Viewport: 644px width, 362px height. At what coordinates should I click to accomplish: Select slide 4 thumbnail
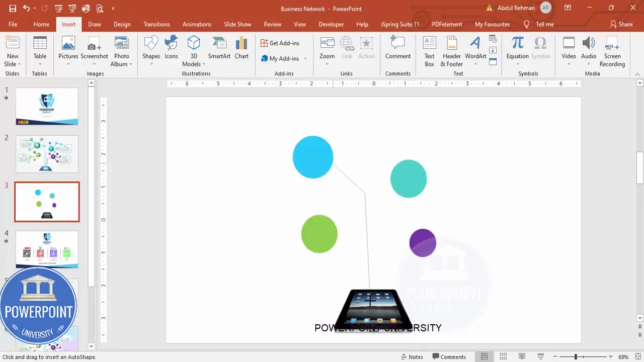(x=47, y=249)
